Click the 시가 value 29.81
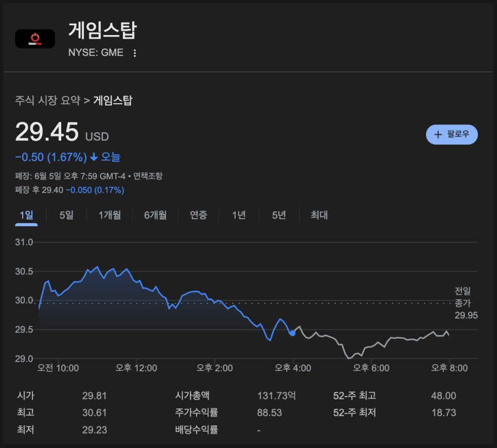 pos(95,396)
